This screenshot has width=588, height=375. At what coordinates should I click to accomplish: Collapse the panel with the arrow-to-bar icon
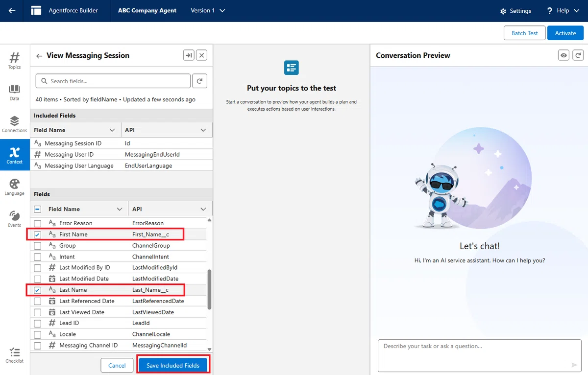[189, 55]
